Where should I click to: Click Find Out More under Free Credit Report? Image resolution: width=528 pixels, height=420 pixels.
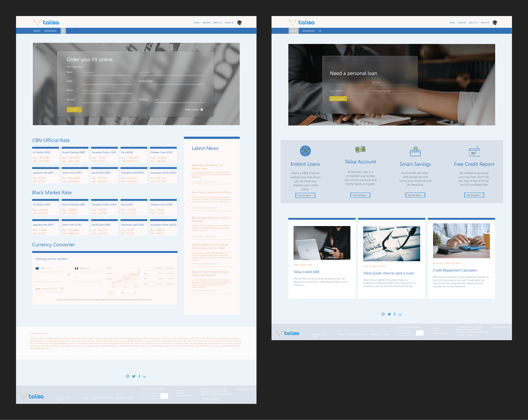474,195
